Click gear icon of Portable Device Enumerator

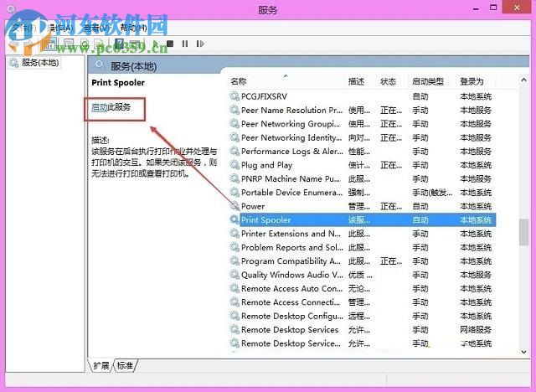pos(234,193)
